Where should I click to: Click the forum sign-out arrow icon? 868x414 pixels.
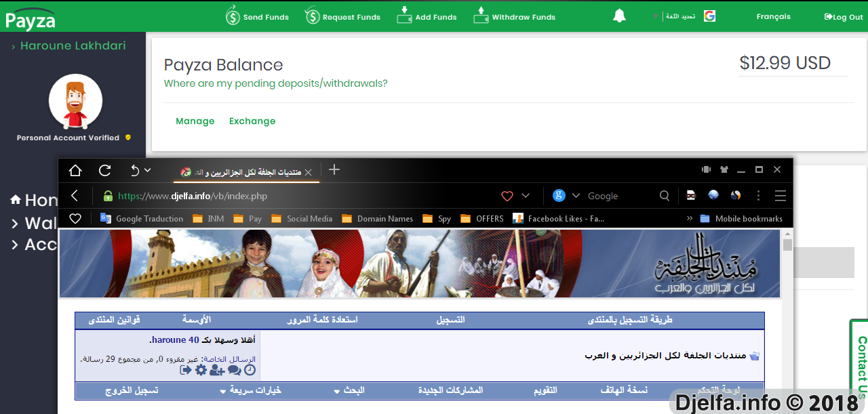[186, 370]
